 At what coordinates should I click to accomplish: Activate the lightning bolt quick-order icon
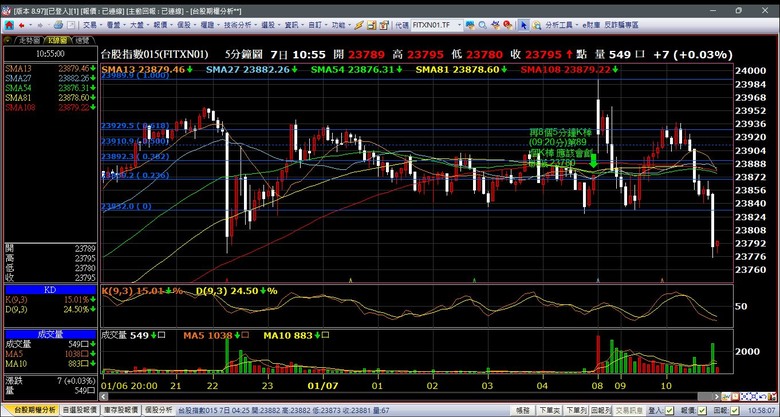(359, 25)
